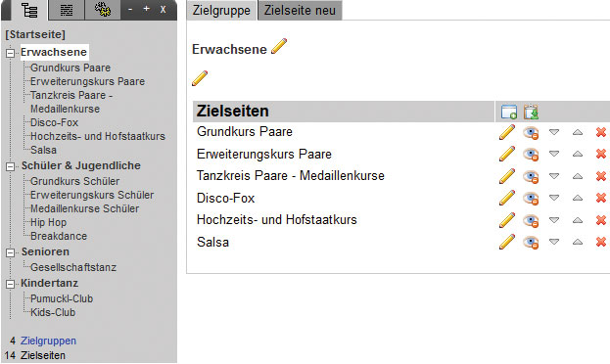
Task: Select the Kindertanz group
Action: (x=49, y=283)
